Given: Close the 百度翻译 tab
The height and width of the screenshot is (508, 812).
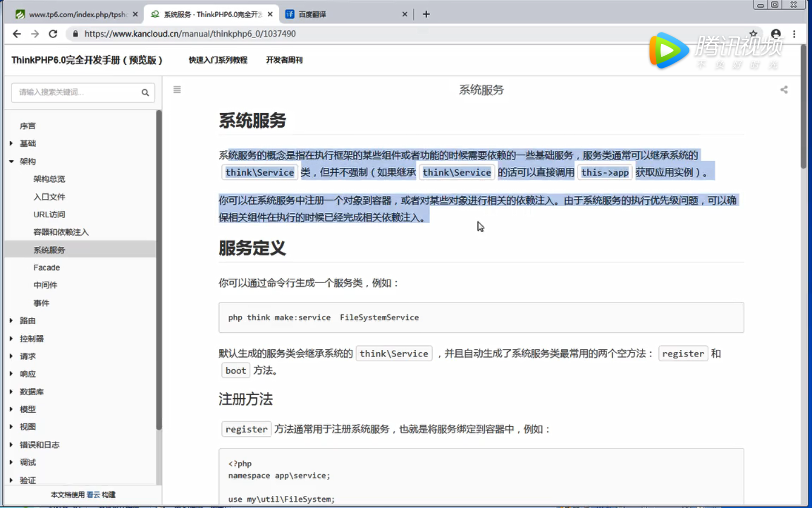Looking at the screenshot, I should (x=405, y=14).
